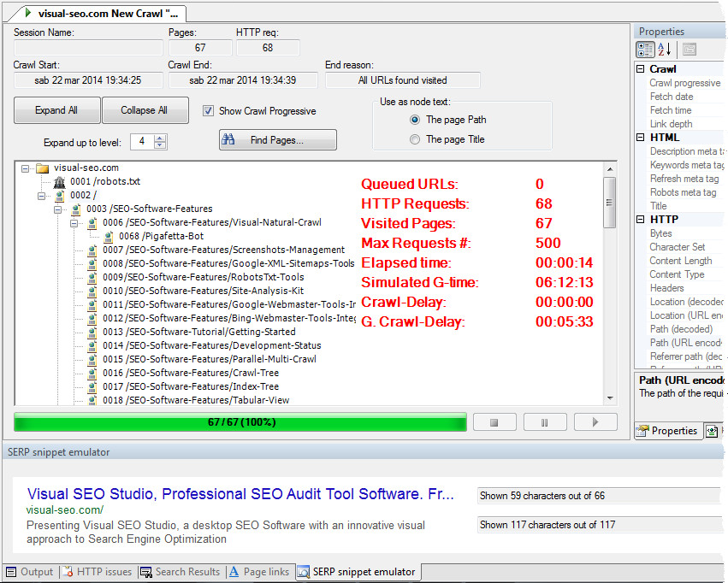Screen dimensions: 728x583
Task: Select the Fetch date property
Action: click(684, 97)
